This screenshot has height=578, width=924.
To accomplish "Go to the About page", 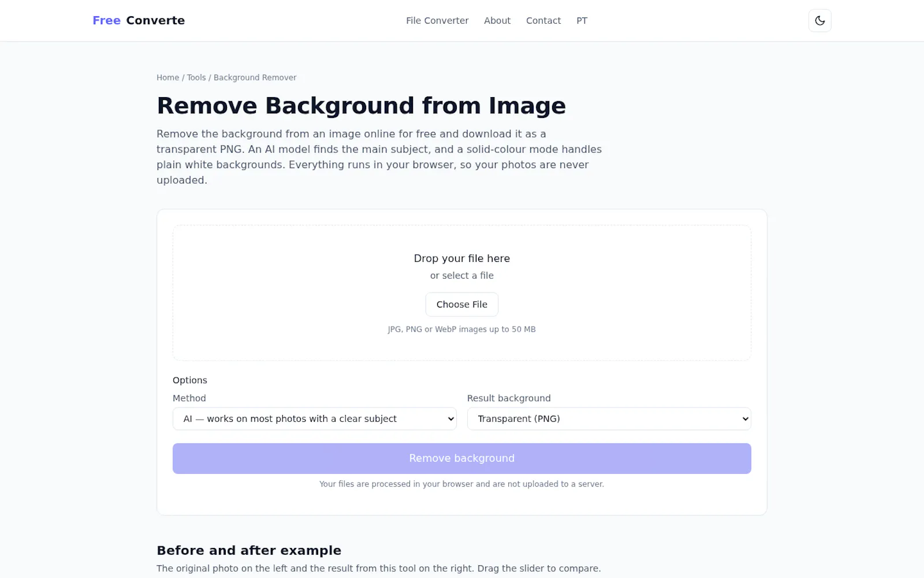I will [497, 20].
